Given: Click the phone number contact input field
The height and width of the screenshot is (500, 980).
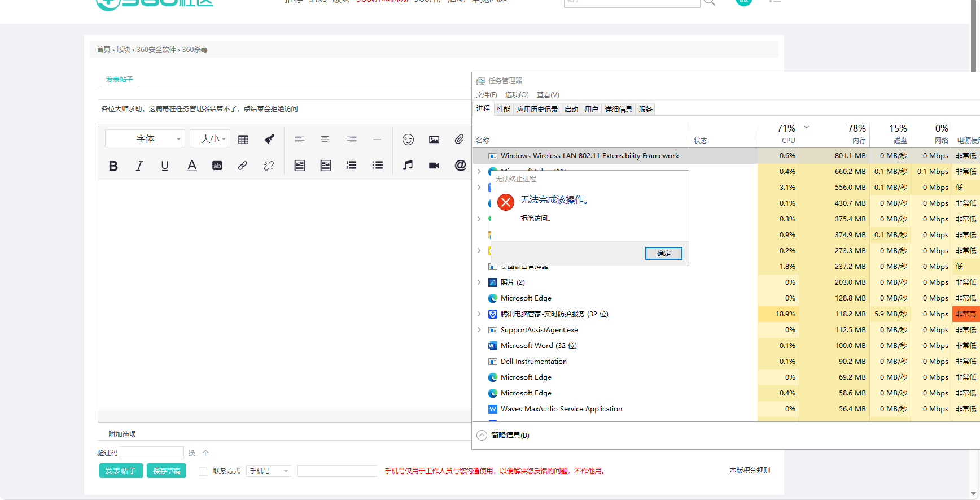Looking at the screenshot, I should point(337,471).
